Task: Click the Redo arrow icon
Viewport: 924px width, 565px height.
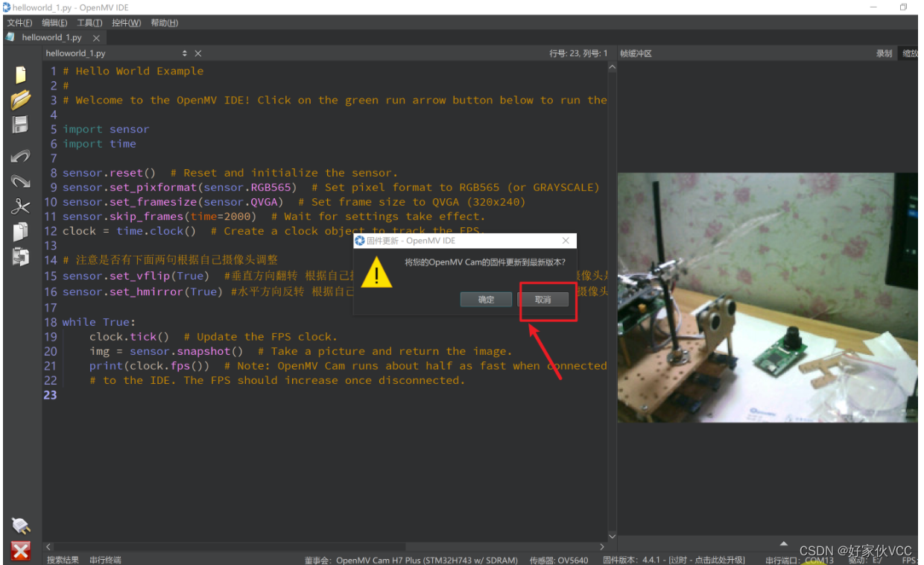Action: click(20, 181)
